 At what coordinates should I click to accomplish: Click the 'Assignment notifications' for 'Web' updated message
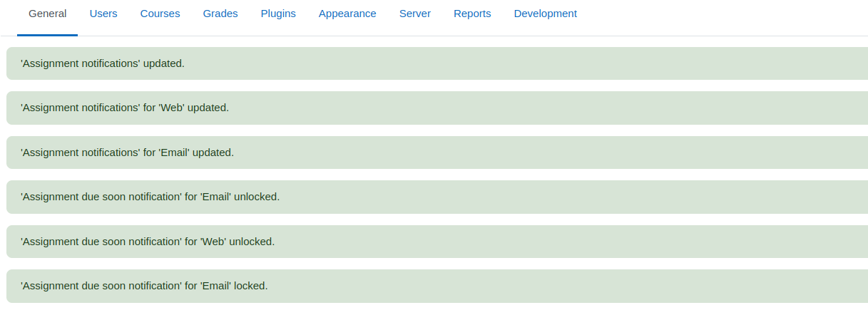pyautogui.click(x=437, y=108)
